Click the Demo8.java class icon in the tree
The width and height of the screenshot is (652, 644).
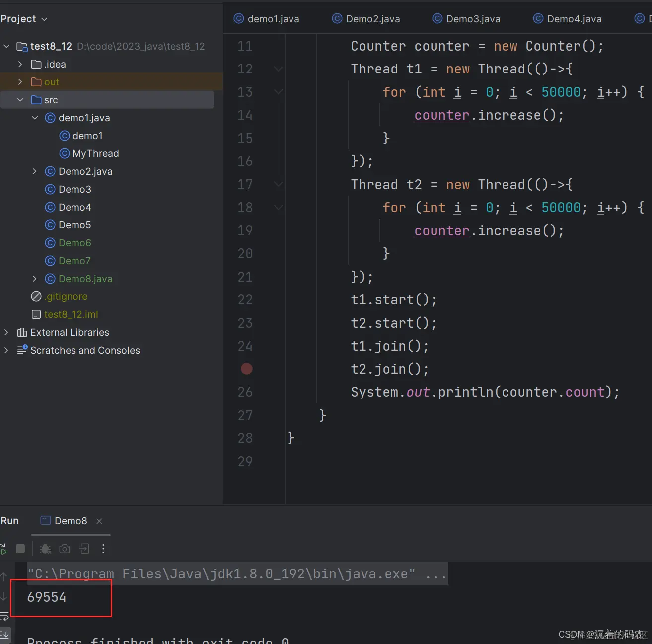coord(50,279)
